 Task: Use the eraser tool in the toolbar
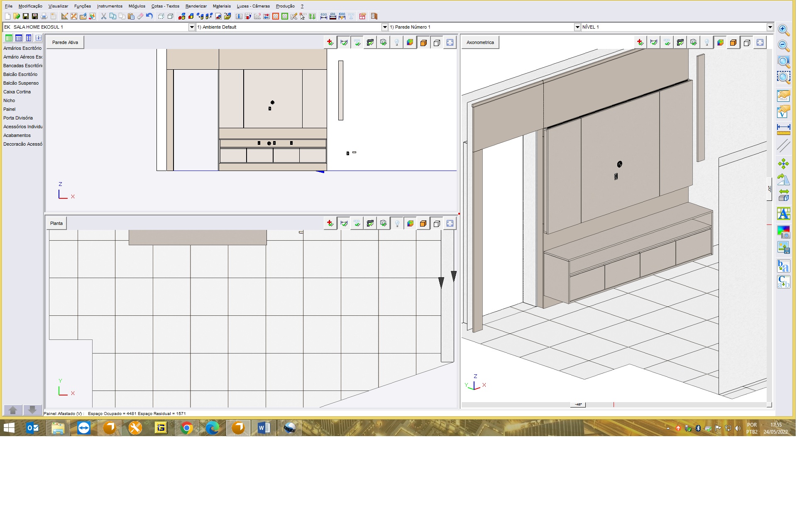pyautogui.click(x=140, y=16)
